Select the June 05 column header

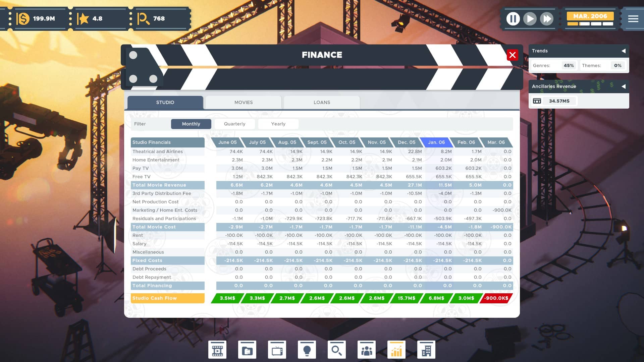[x=227, y=142]
